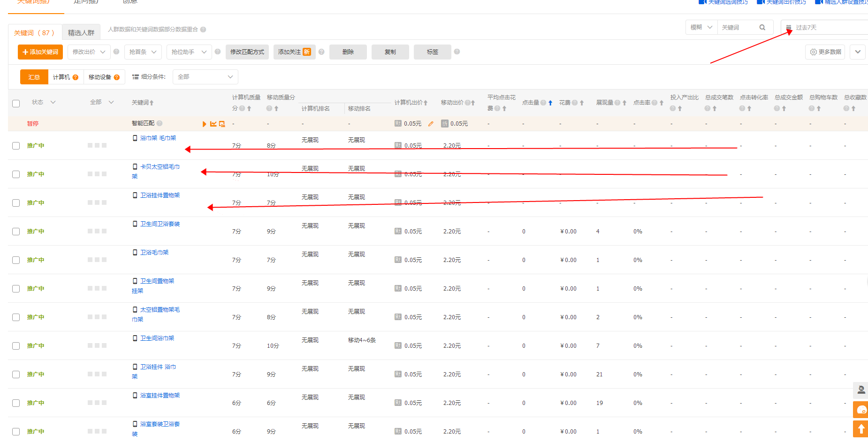Click help icon next to 智能匹配

(x=160, y=123)
